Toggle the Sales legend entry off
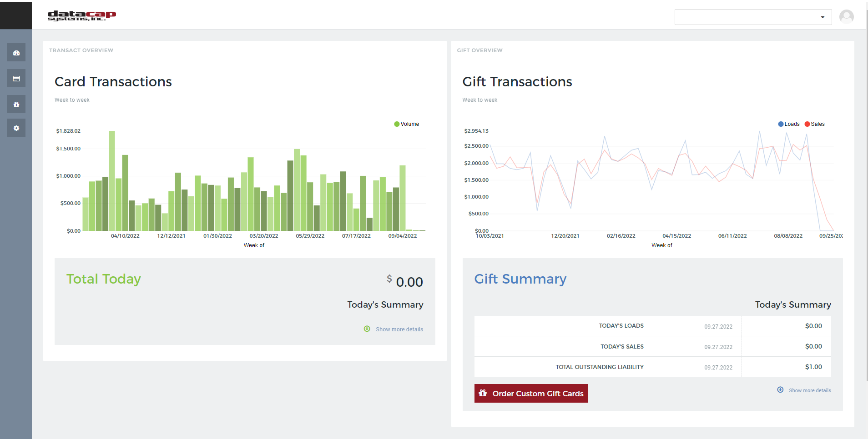Image resolution: width=868 pixels, height=439 pixels. (x=814, y=124)
